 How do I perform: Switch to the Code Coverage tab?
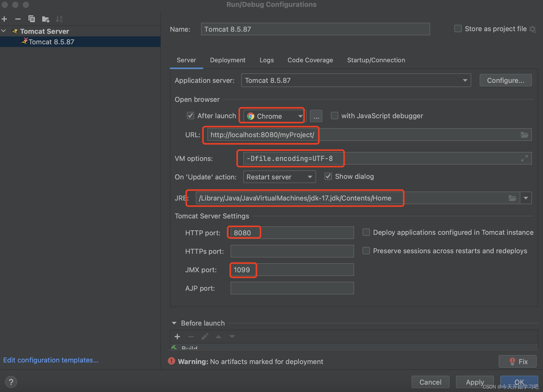(310, 60)
